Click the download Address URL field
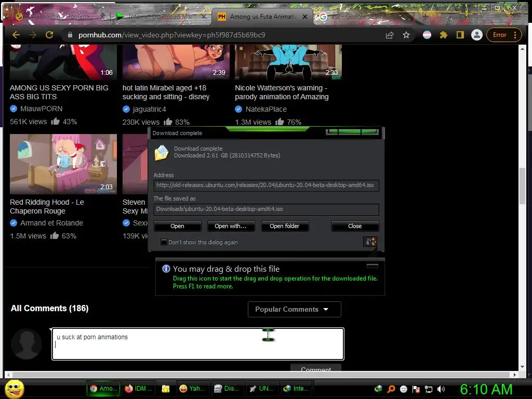This screenshot has height=399, width=532. coord(266,185)
